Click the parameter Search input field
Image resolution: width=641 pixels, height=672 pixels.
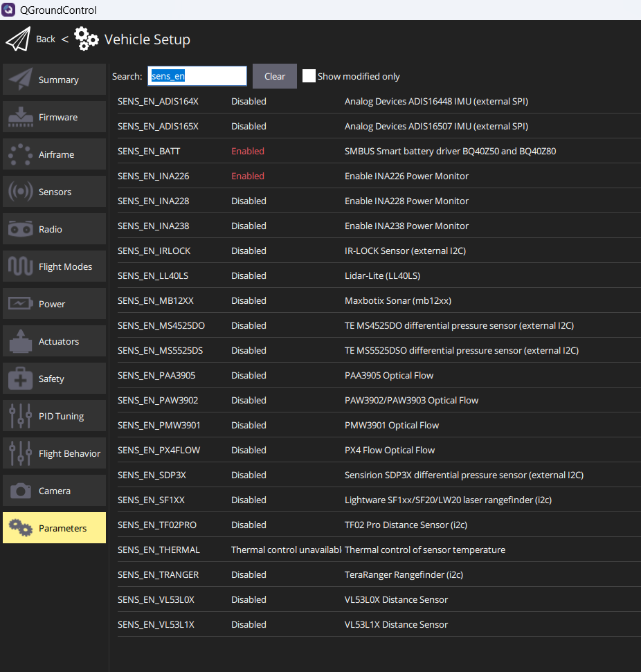(197, 76)
